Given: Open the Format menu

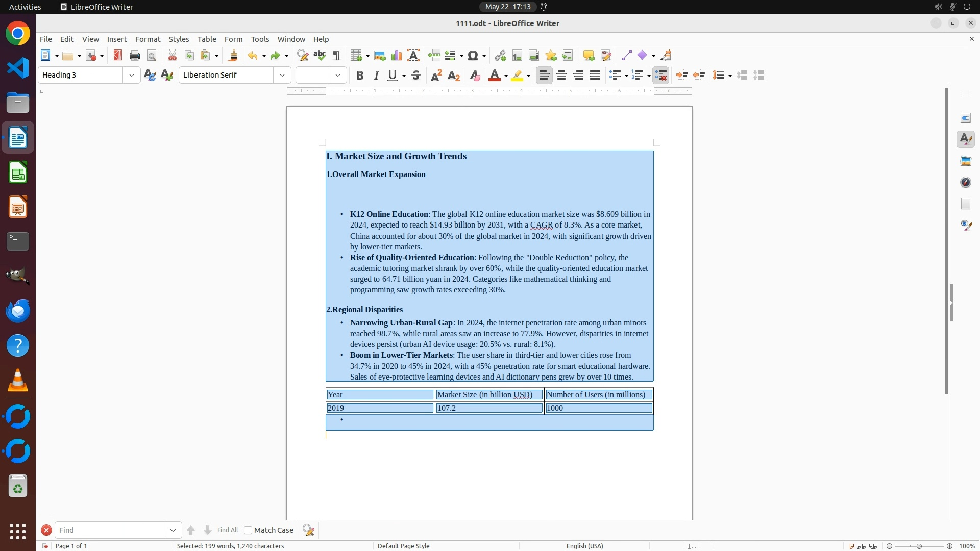Looking at the screenshot, I should 148,39.
